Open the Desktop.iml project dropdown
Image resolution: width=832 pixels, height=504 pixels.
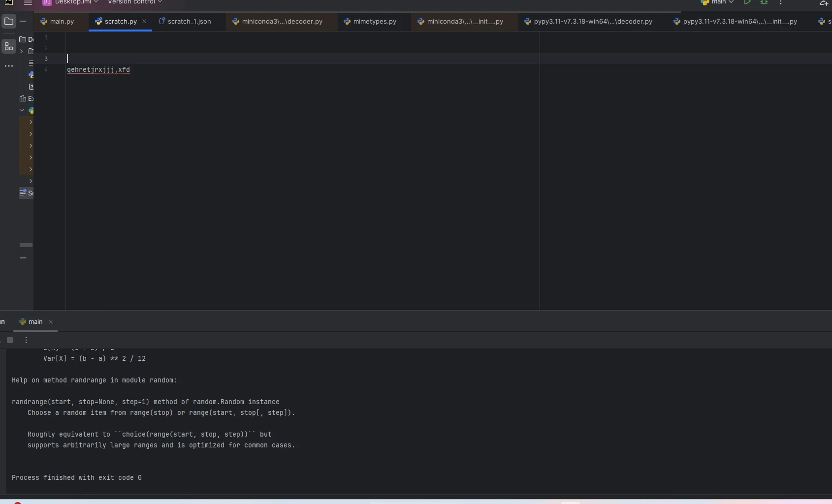click(71, 2)
